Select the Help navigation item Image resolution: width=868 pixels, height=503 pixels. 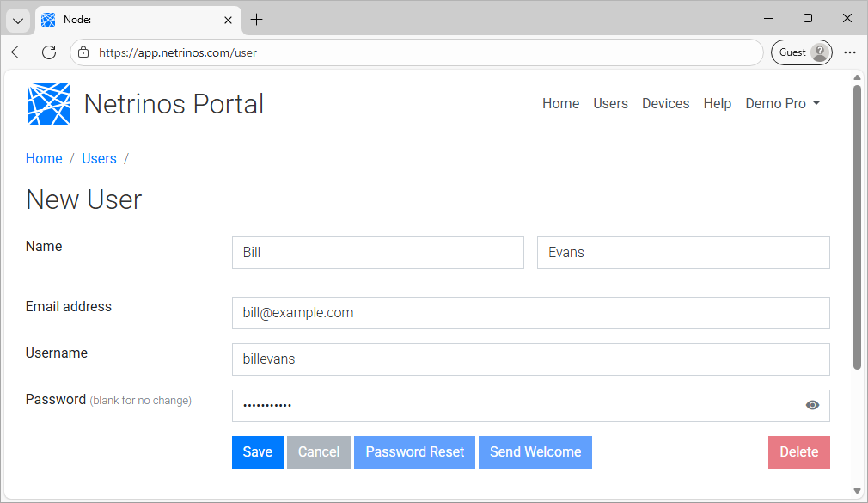coord(718,103)
